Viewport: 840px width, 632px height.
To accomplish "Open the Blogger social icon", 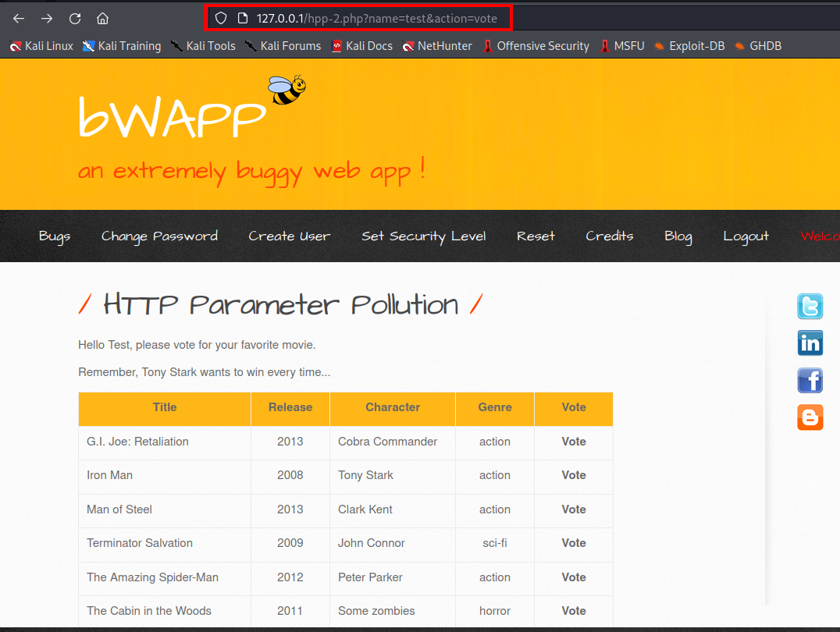I will pos(810,417).
